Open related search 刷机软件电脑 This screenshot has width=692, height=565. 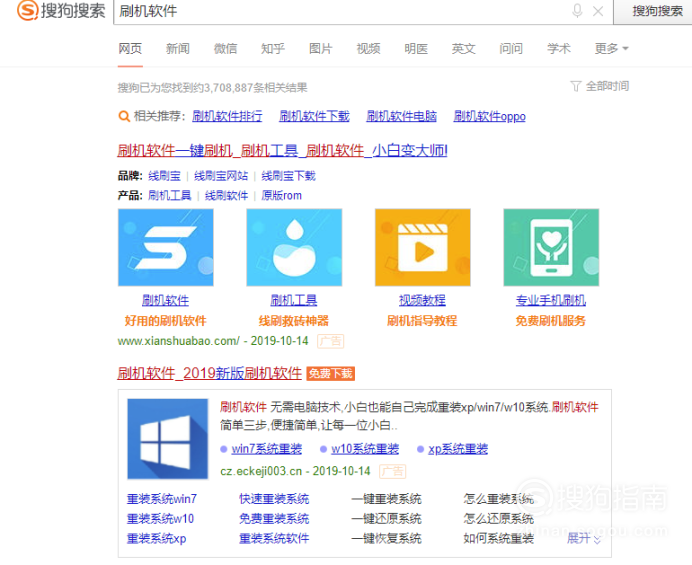[x=402, y=116]
